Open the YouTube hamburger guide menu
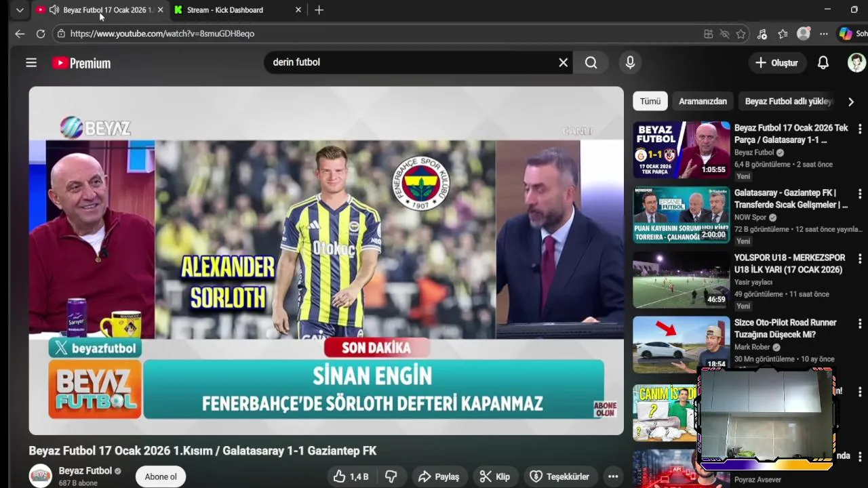Screen dimensions: 868x488 pyautogui.click(x=31, y=62)
